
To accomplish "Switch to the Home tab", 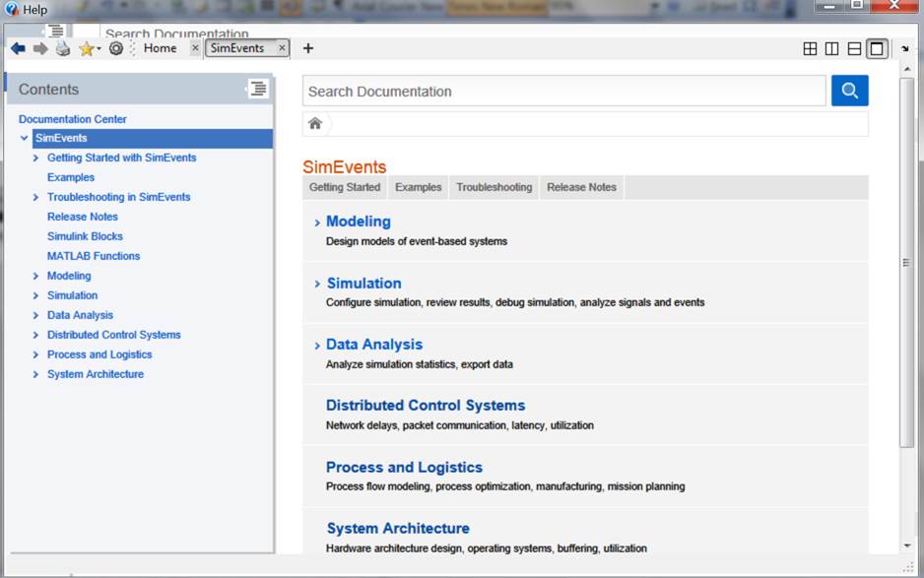I will click(x=160, y=48).
